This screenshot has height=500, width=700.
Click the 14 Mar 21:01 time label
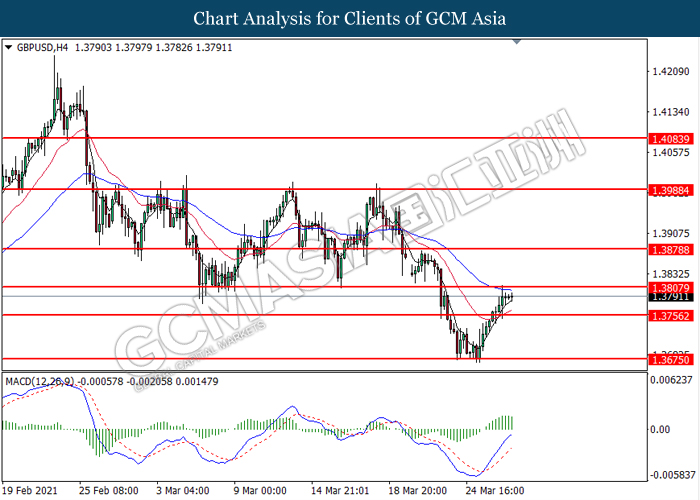[340, 491]
